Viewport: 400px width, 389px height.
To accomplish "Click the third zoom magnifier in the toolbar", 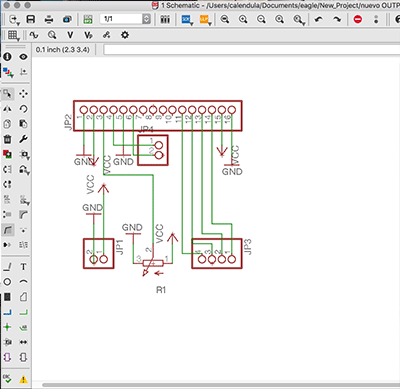I will 261,19.
